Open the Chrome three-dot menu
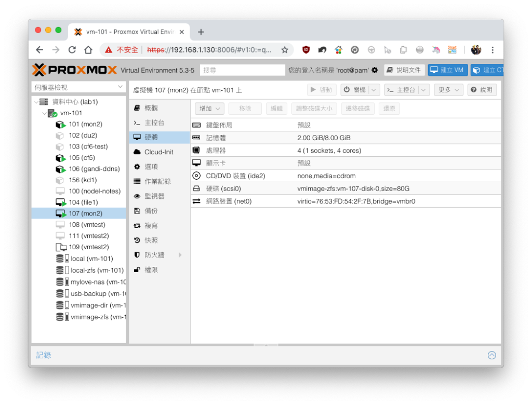This screenshot has width=532, height=405. coord(493,50)
